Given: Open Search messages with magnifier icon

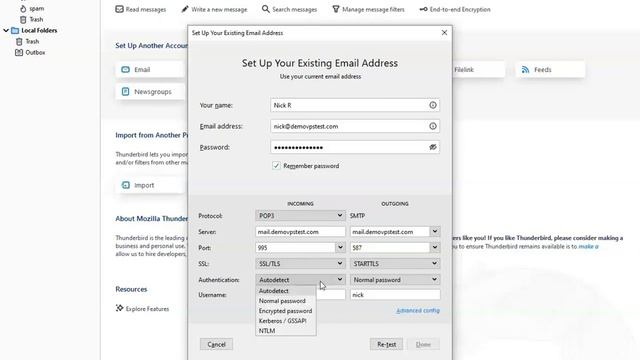Looking at the screenshot, I should [x=289, y=9].
